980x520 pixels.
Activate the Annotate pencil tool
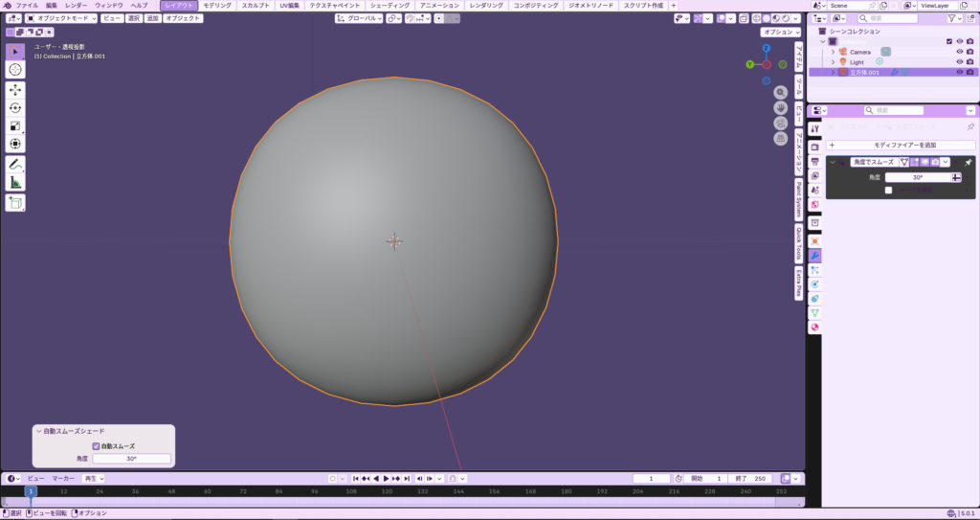tap(15, 165)
